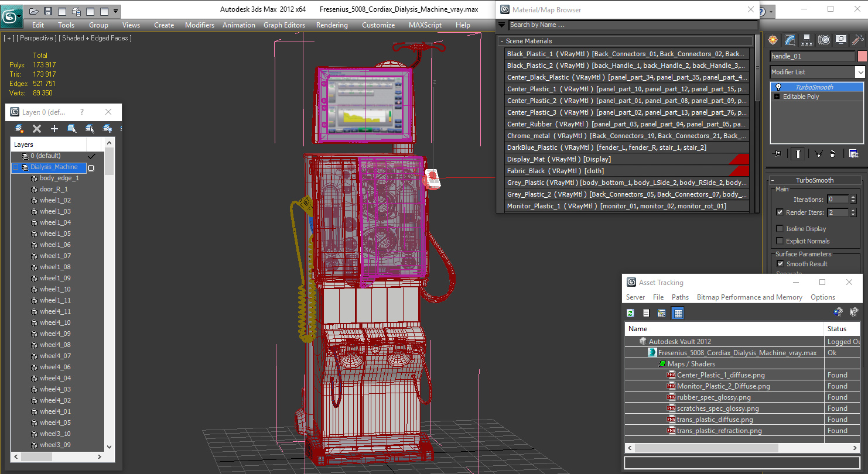The image size is (868, 474).
Task: Click Tree View icon in Asset Tracking toolbar
Action: point(661,313)
